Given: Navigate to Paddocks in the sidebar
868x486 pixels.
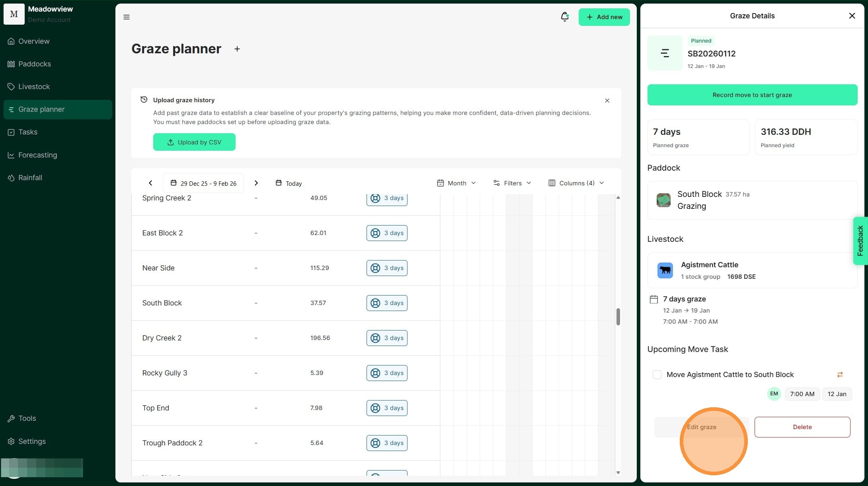Looking at the screenshot, I should pos(34,64).
